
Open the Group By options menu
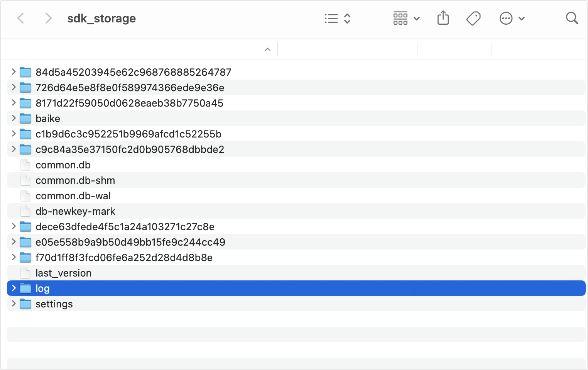click(406, 19)
